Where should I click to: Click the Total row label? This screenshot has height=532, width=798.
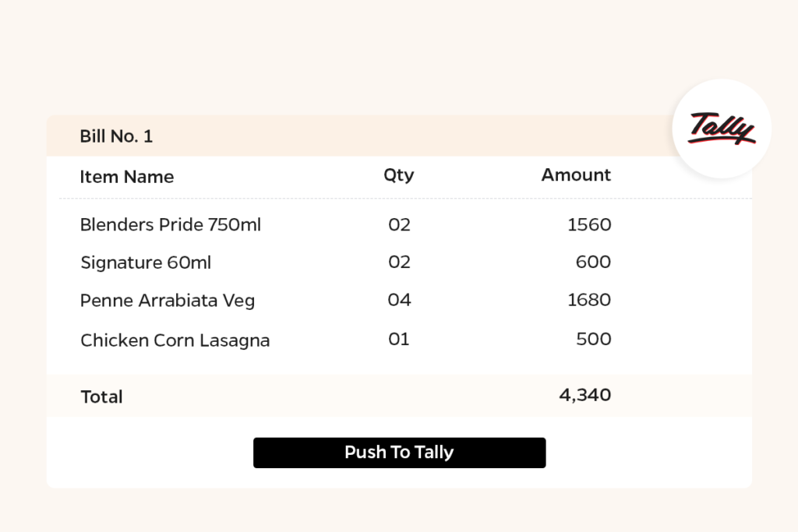click(102, 396)
